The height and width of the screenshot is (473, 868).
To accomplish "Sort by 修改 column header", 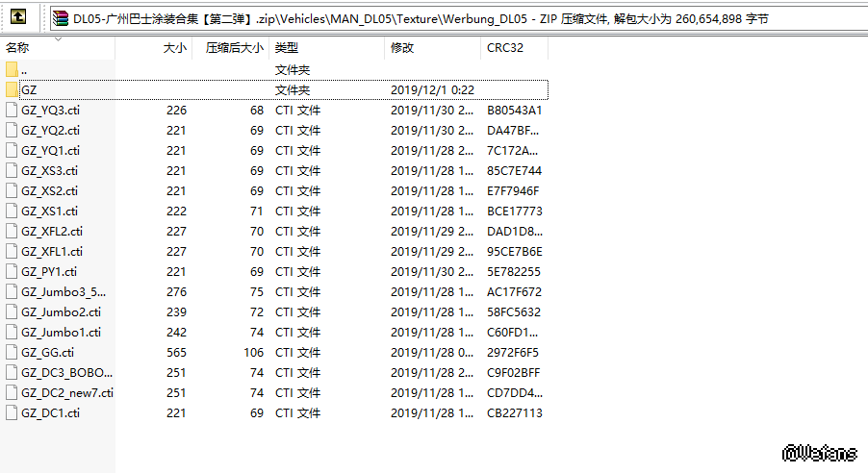I will click(x=432, y=47).
